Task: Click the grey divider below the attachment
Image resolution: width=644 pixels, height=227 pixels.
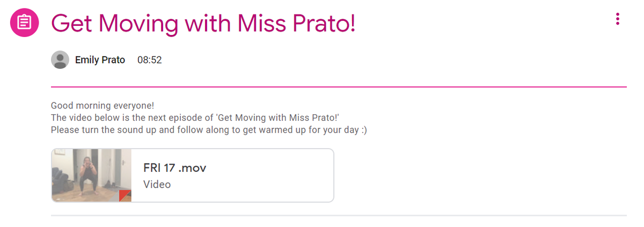Action: tap(339, 215)
